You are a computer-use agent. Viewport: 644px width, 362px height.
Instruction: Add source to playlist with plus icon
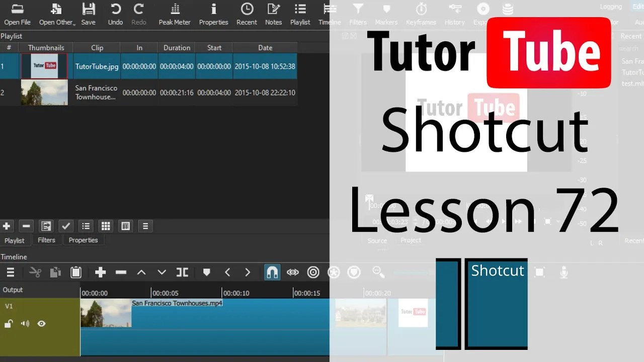click(7, 226)
